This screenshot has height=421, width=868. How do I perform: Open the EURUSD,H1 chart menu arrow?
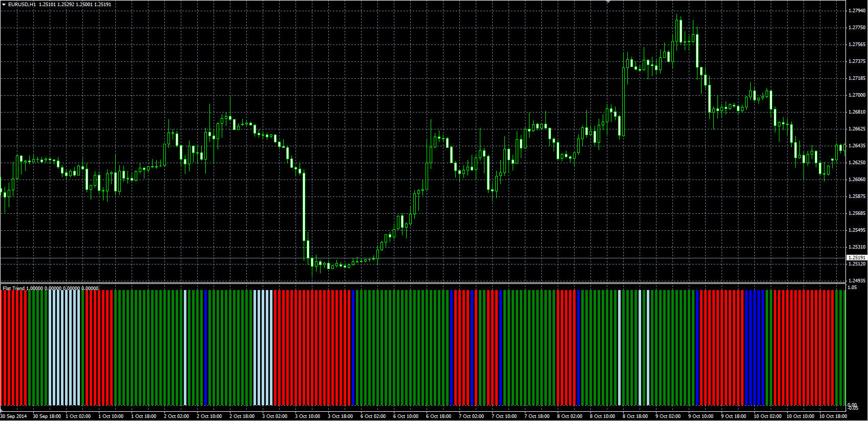coord(4,5)
